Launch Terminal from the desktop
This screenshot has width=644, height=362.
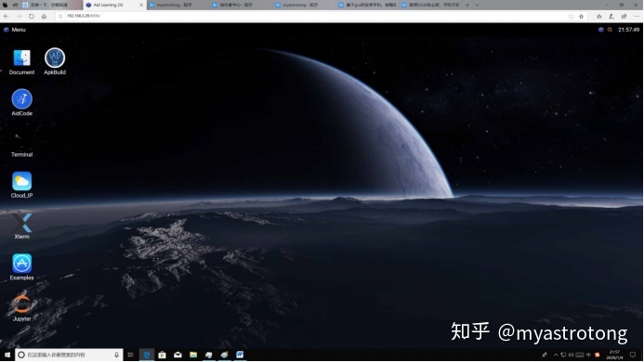pyautogui.click(x=21, y=144)
